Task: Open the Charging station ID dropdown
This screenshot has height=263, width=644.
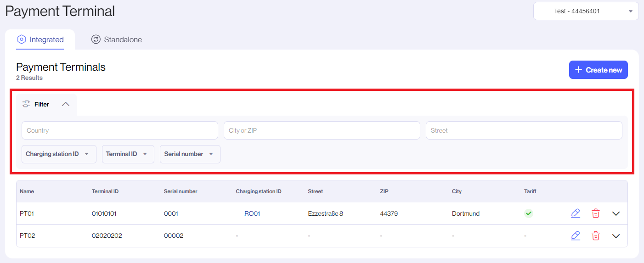Action: pos(59,154)
